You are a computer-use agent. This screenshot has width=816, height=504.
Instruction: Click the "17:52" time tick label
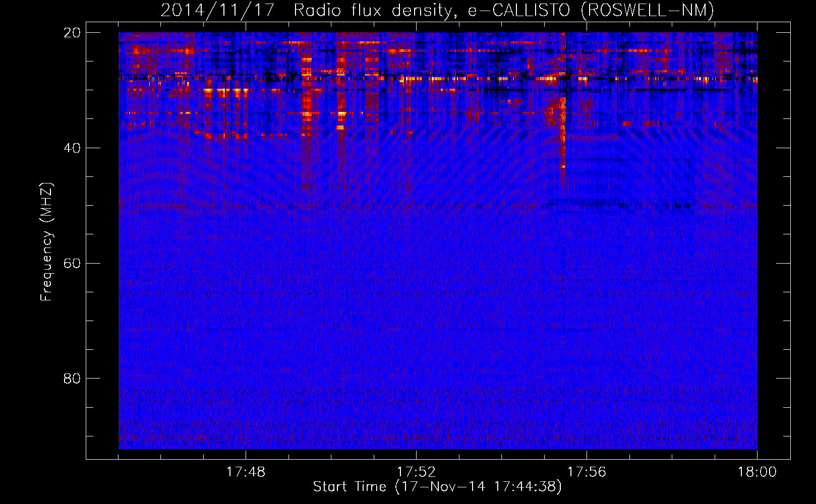click(416, 472)
